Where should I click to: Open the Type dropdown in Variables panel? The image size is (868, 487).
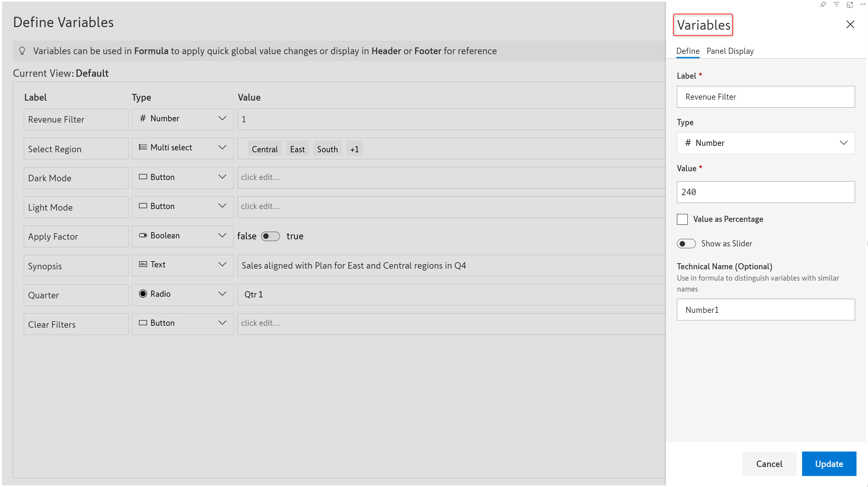click(765, 143)
